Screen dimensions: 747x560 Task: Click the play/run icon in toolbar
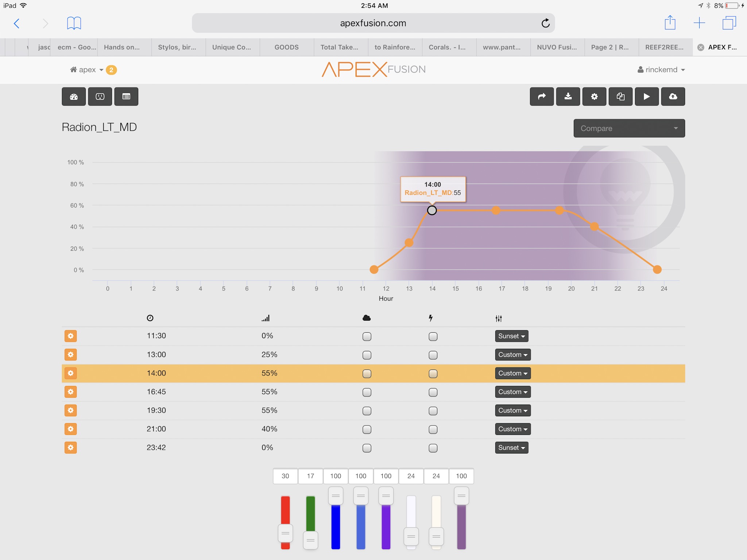646,96
